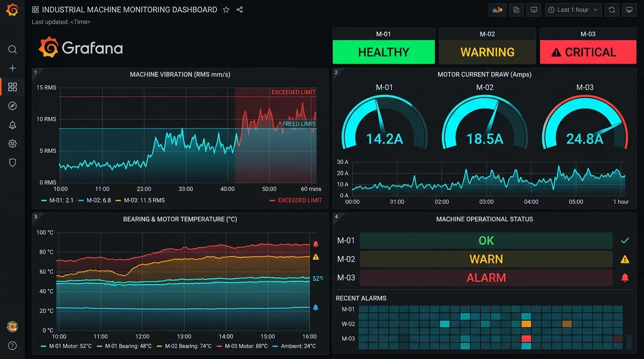Open the search icon in sidebar
The image size is (644, 359).
coord(13,50)
